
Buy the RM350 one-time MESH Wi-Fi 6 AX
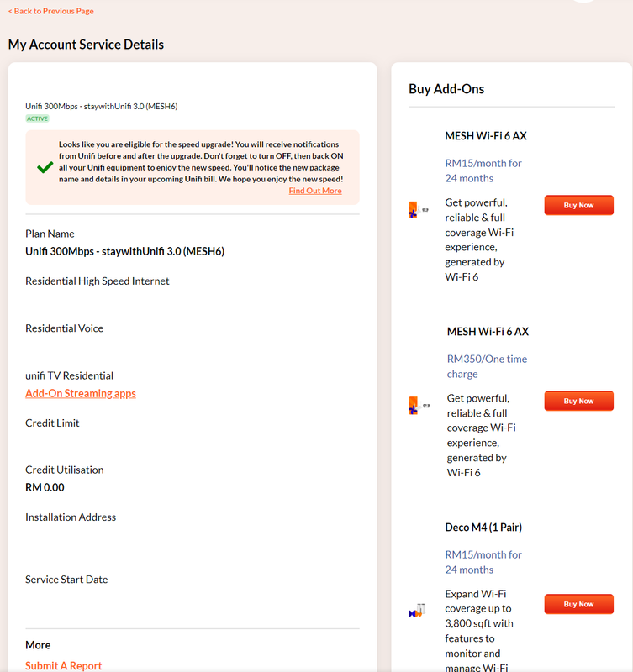pyautogui.click(x=579, y=401)
